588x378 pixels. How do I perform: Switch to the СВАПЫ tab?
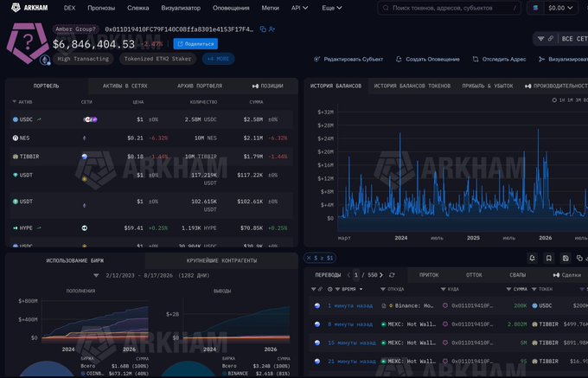click(x=517, y=275)
